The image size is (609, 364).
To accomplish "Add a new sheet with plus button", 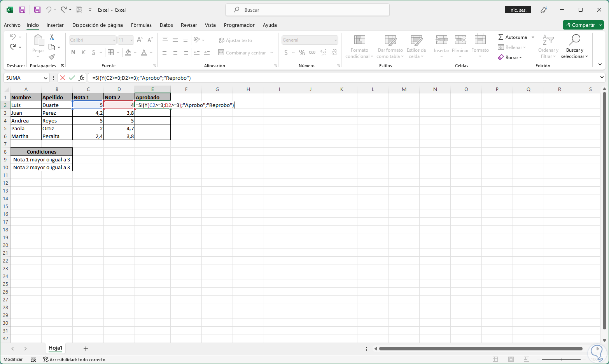I will 86,348.
